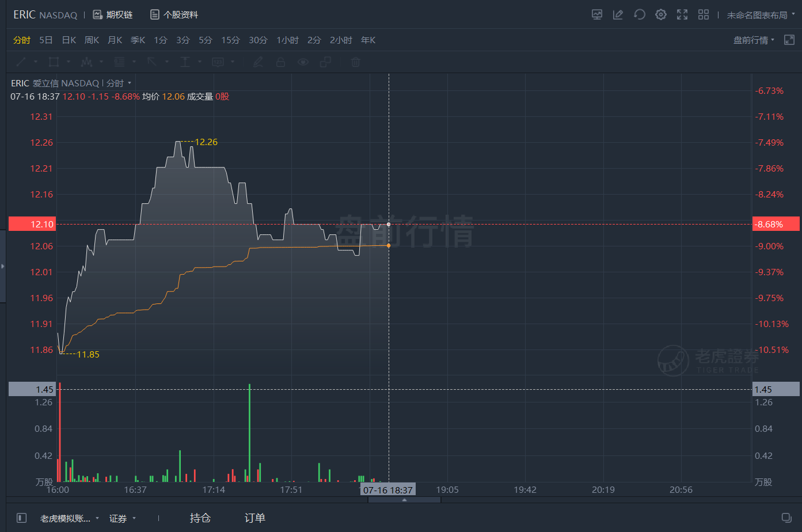Open the 持仓 positions tab
Image resolution: width=802 pixels, height=532 pixels.
pos(200,518)
